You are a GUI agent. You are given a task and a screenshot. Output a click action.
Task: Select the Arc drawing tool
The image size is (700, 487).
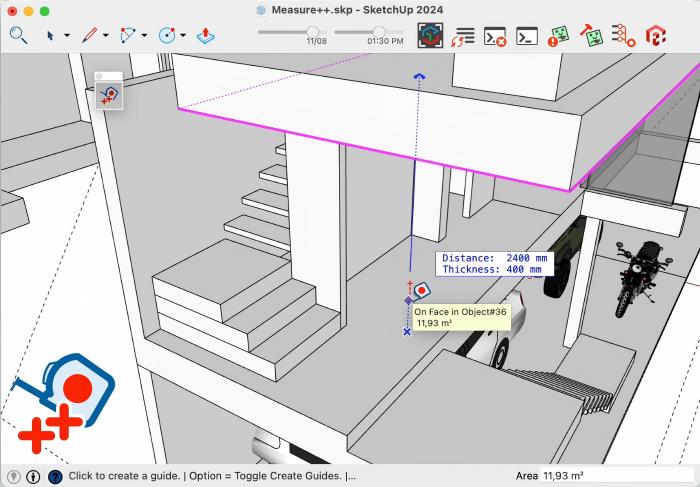[128, 35]
